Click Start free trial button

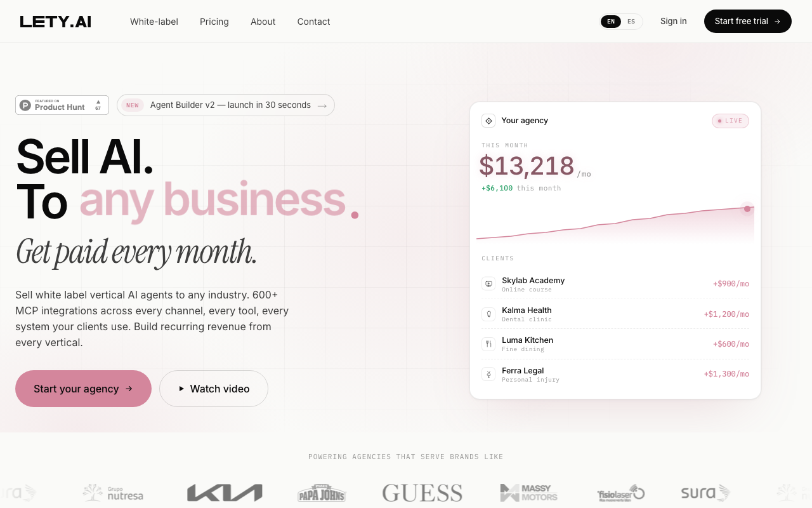pos(748,21)
